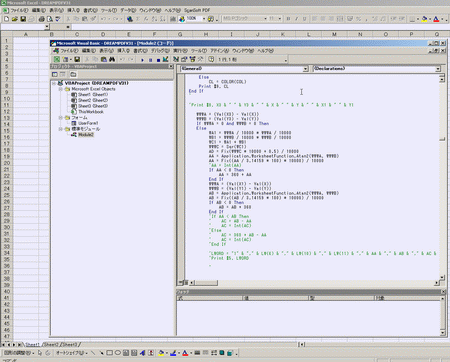Toggle Design Mode in VBA toolbar

pos(166,59)
